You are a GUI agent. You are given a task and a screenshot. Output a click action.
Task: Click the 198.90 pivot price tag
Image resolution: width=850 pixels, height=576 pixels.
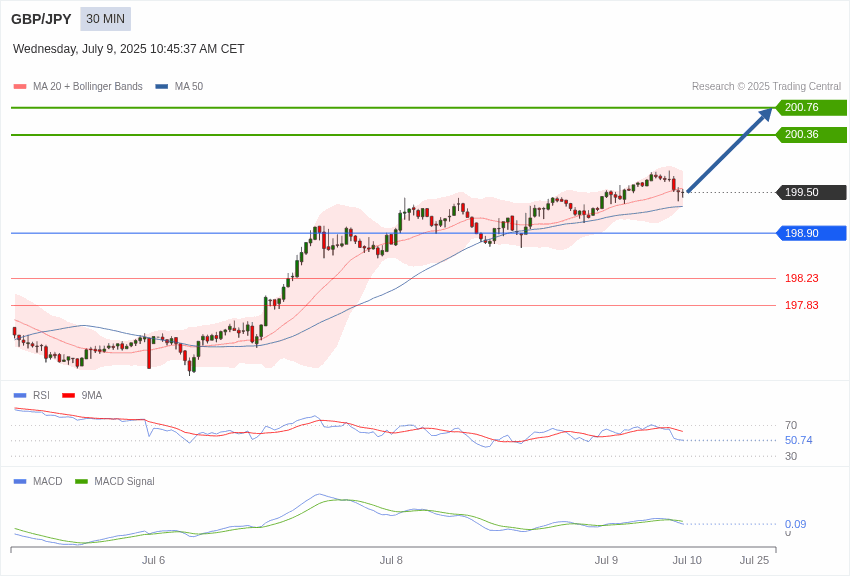tap(811, 233)
